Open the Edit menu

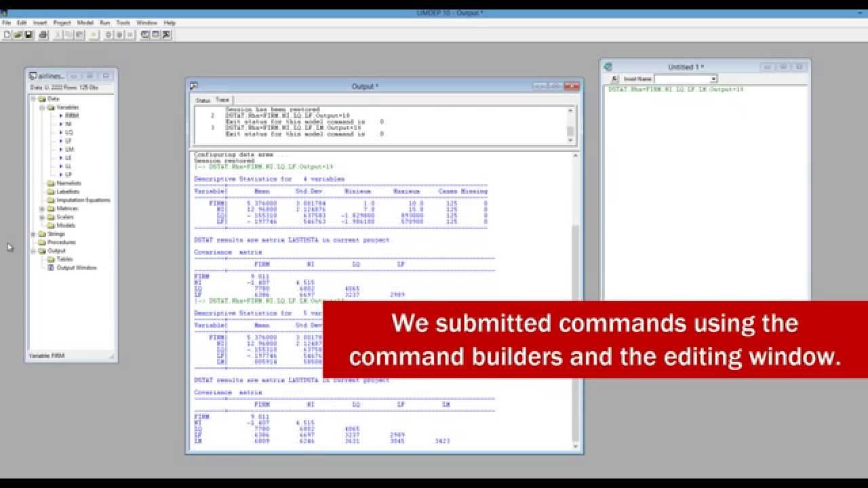pyautogui.click(x=22, y=22)
